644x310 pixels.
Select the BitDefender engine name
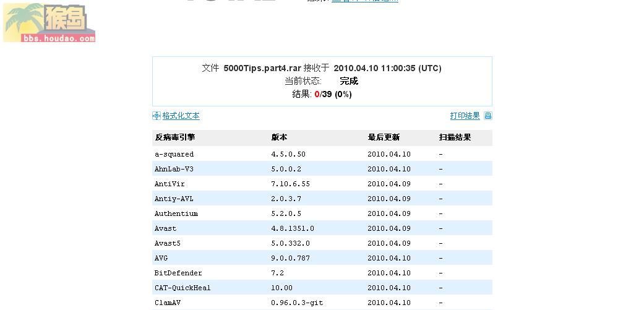tap(178, 273)
